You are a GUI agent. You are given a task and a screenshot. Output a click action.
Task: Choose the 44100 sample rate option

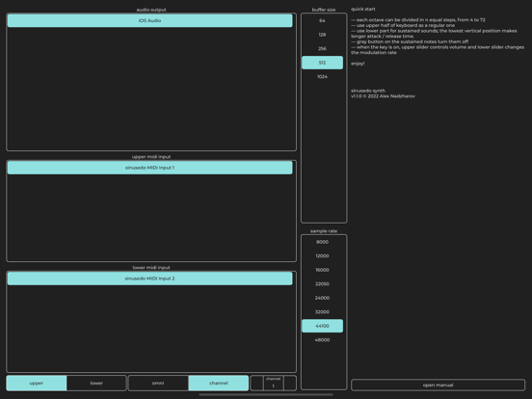322,326
